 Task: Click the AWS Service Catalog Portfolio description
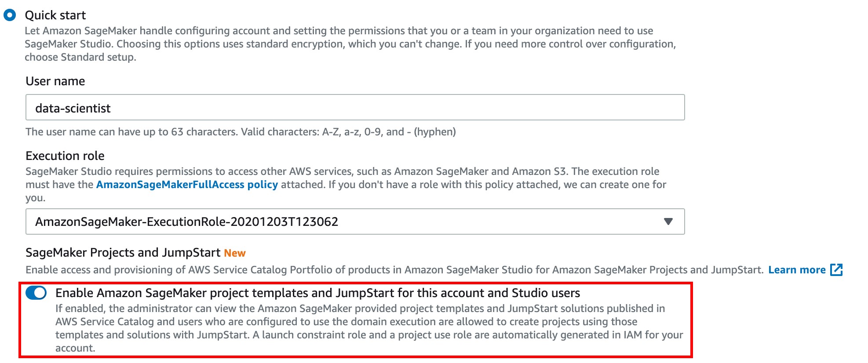point(394,270)
